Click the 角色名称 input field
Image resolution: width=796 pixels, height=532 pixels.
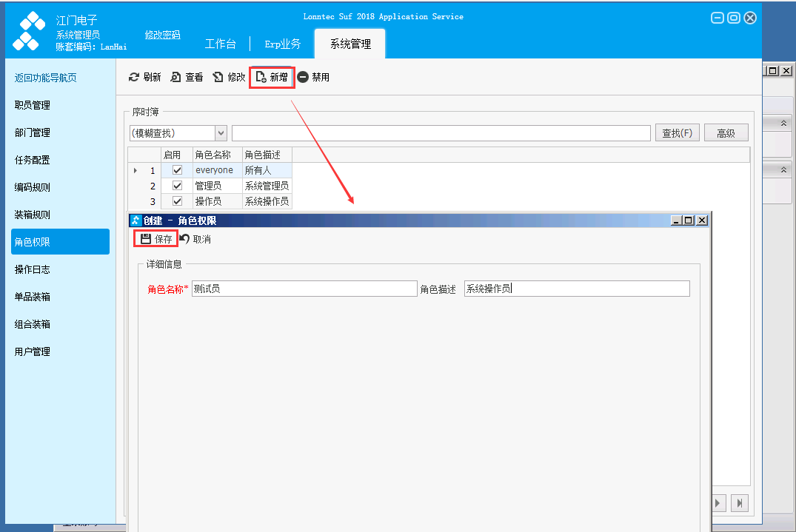click(x=304, y=289)
